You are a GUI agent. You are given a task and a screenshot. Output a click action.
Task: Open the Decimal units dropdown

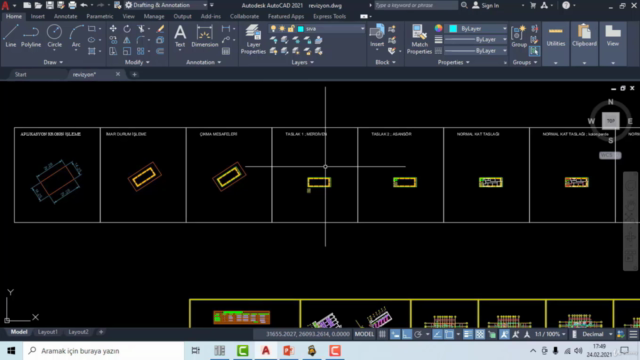click(x=597, y=334)
